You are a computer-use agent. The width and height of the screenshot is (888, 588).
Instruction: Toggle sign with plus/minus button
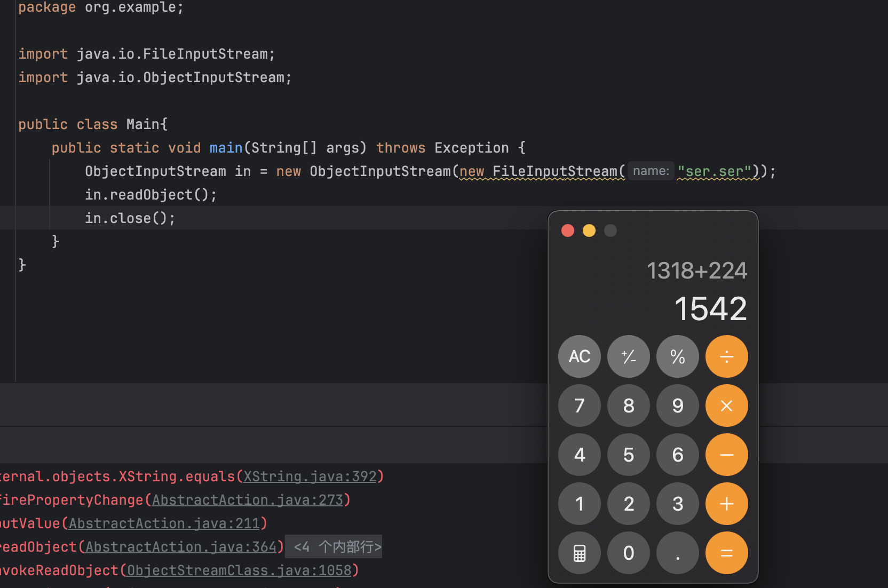tap(628, 356)
